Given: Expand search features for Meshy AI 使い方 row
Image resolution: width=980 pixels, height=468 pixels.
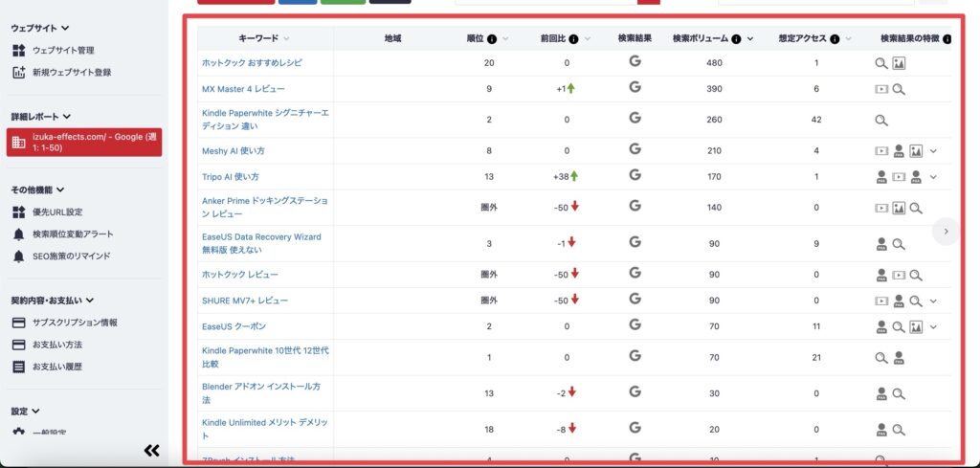Looking at the screenshot, I should [933, 150].
